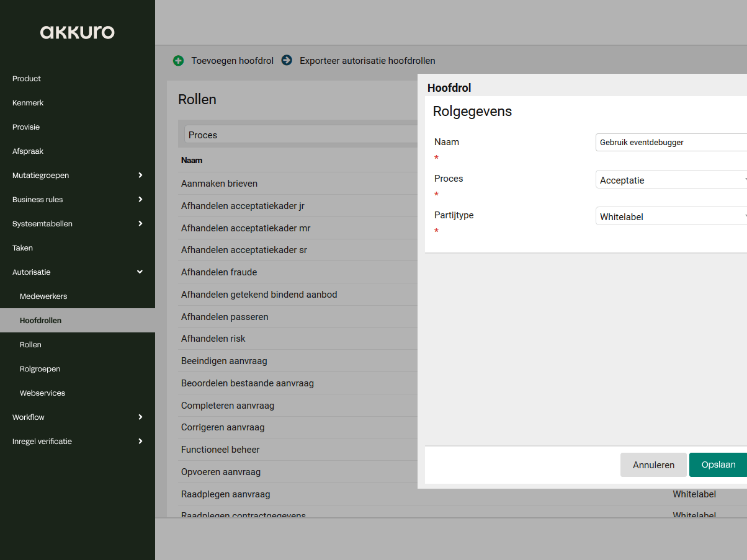Collapse the Autorisatie section chevron
This screenshot has width=747, height=560.
[x=140, y=272]
